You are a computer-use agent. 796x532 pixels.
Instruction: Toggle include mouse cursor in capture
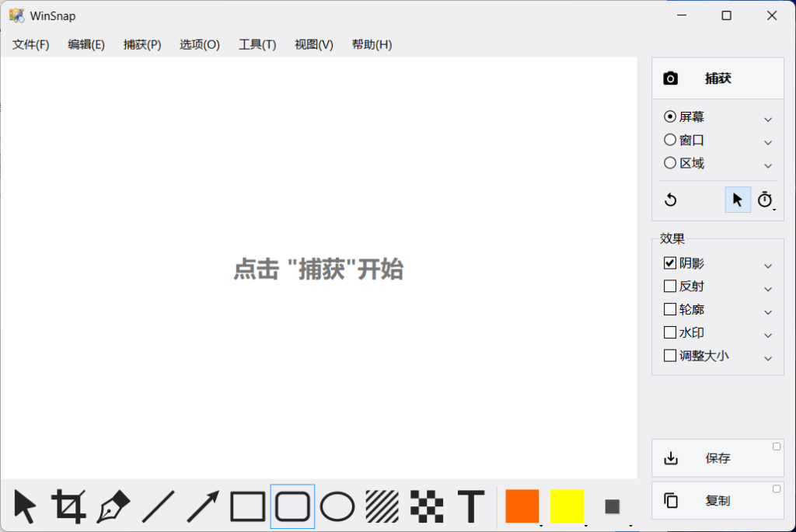[738, 200]
